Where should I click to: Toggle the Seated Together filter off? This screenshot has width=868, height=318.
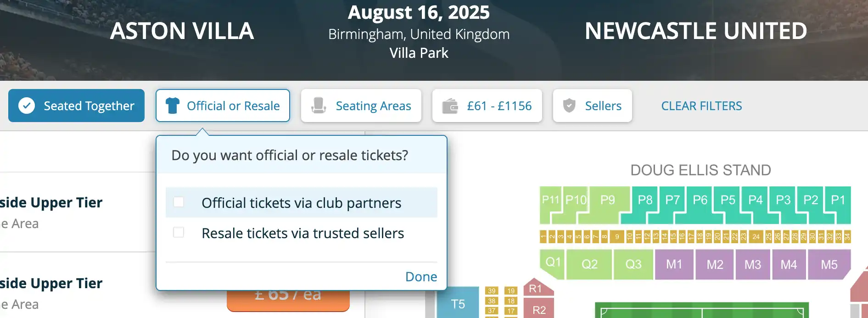pos(76,106)
